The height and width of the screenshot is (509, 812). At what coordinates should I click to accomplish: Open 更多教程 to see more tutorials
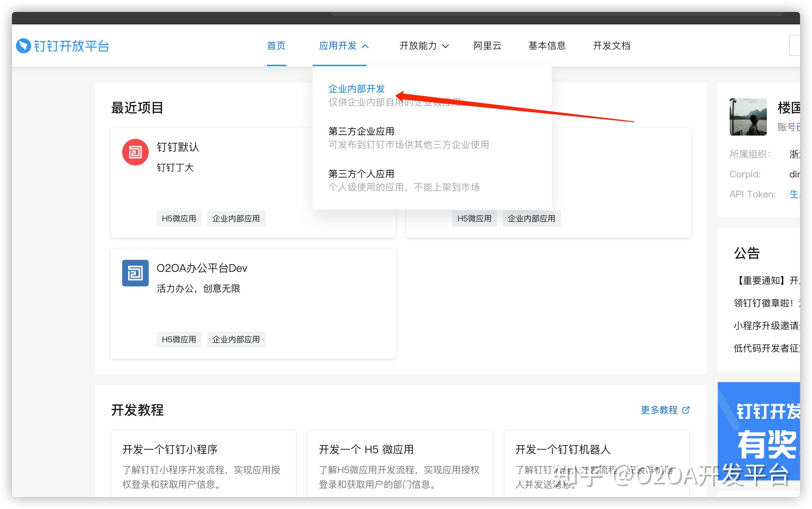click(659, 410)
